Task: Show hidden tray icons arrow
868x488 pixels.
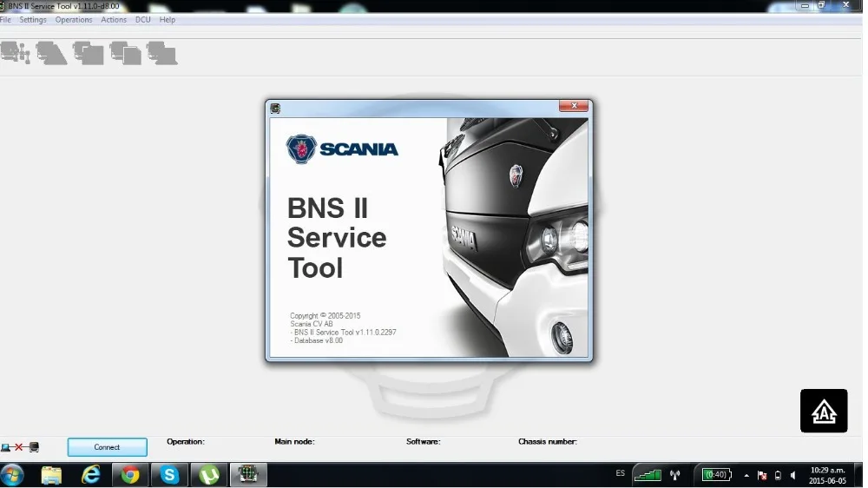Action: coord(746,475)
